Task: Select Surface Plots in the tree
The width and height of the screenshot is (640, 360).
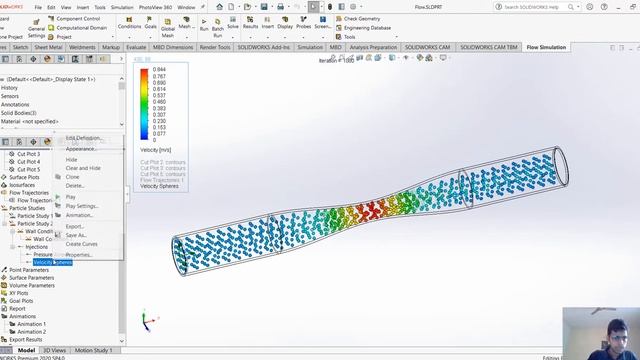Action: (x=24, y=177)
